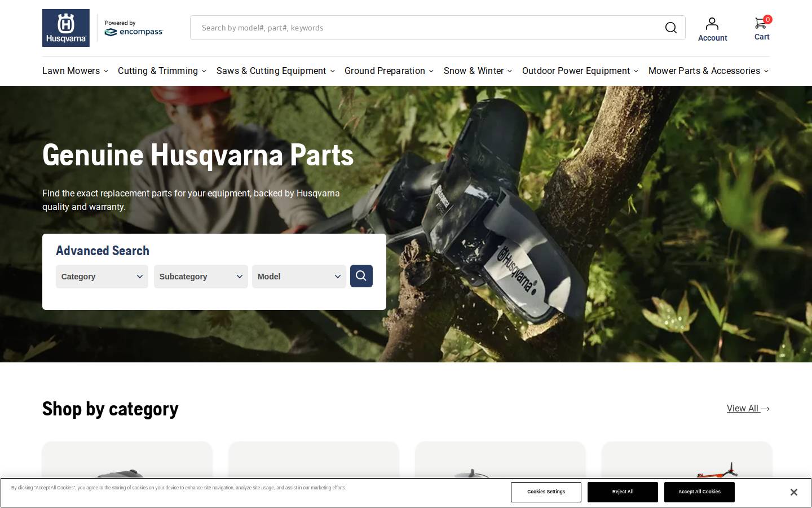Click the Shop by category heading

[x=110, y=409]
